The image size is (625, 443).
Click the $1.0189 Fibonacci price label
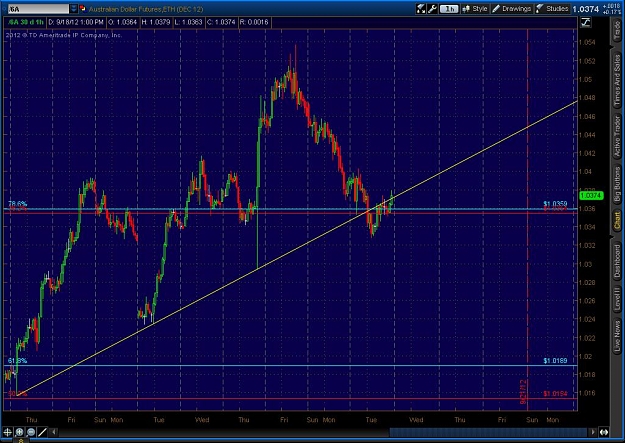pyautogui.click(x=555, y=360)
